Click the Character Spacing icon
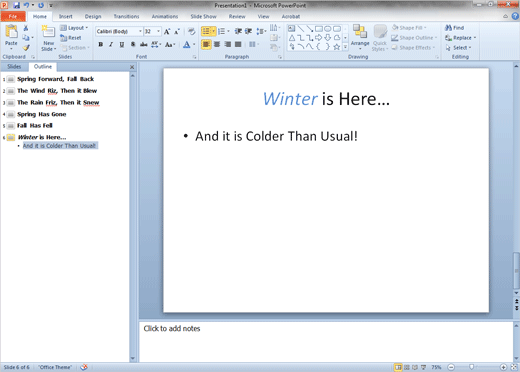Viewport: 520px width, 372px height. pyautogui.click(x=156, y=44)
